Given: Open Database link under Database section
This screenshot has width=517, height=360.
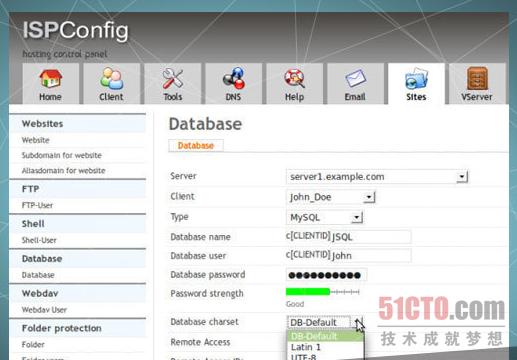Looking at the screenshot, I should coord(38,275).
